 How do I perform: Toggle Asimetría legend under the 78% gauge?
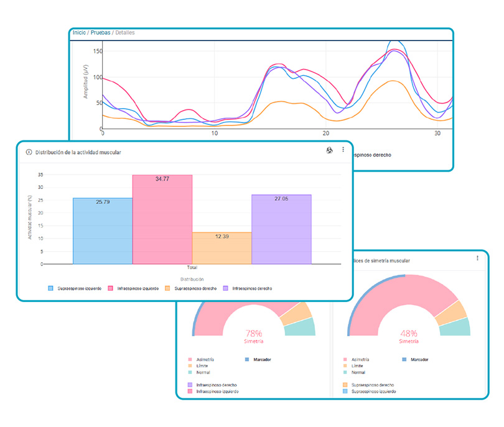click(x=203, y=359)
